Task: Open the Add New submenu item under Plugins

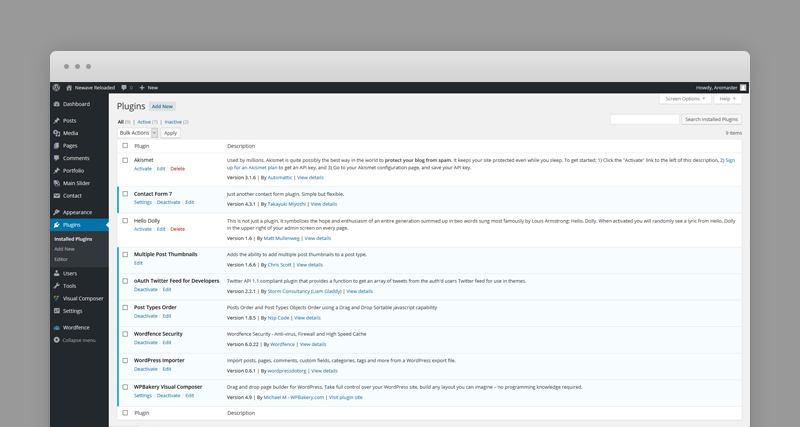Action: [64, 249]
